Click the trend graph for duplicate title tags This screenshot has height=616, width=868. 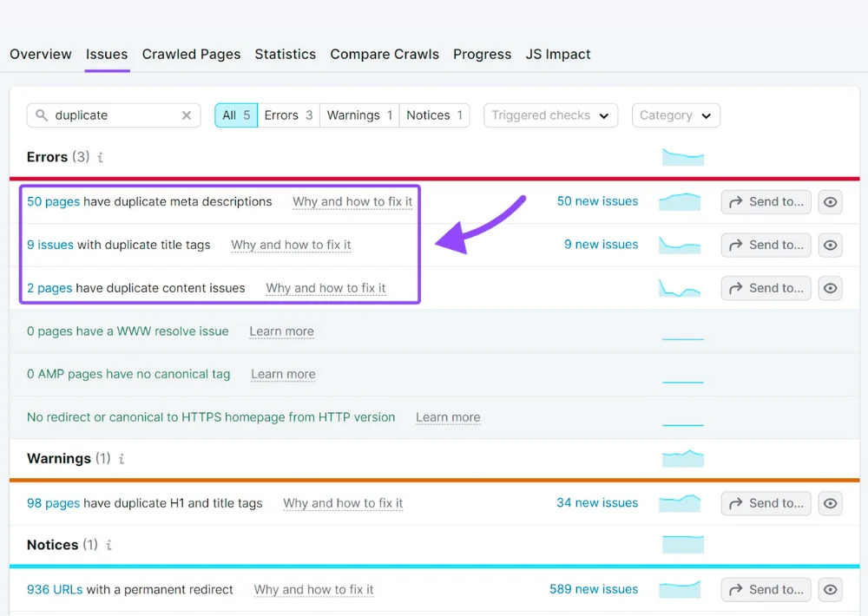[x=680, y=245]
